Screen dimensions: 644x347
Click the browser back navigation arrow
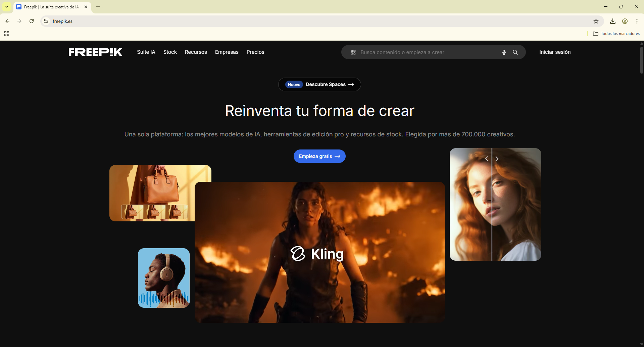click(7, 21)
